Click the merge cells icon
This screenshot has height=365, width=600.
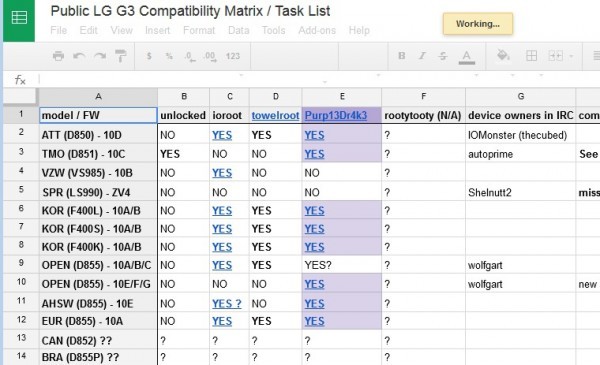tap(555, 56)
